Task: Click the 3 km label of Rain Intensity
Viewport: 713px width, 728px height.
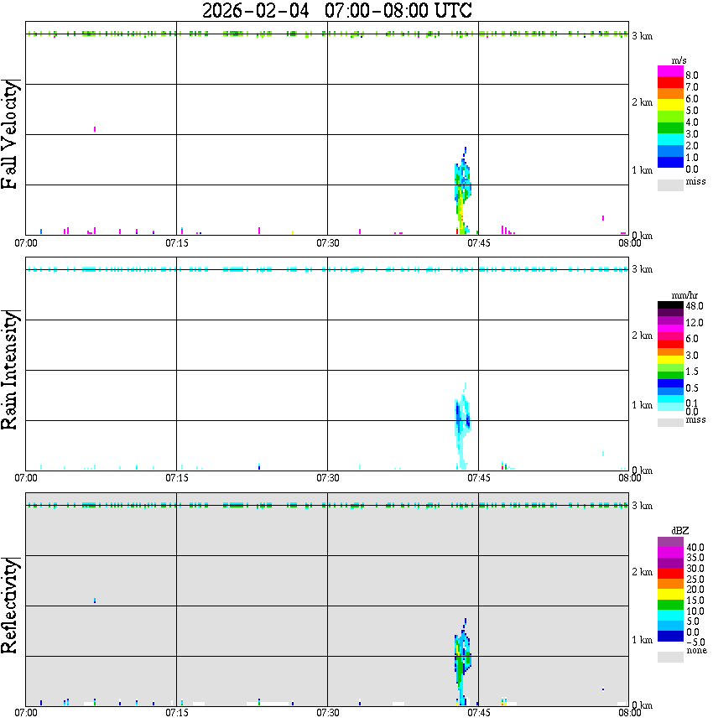Action: click(x=642, y=269)
